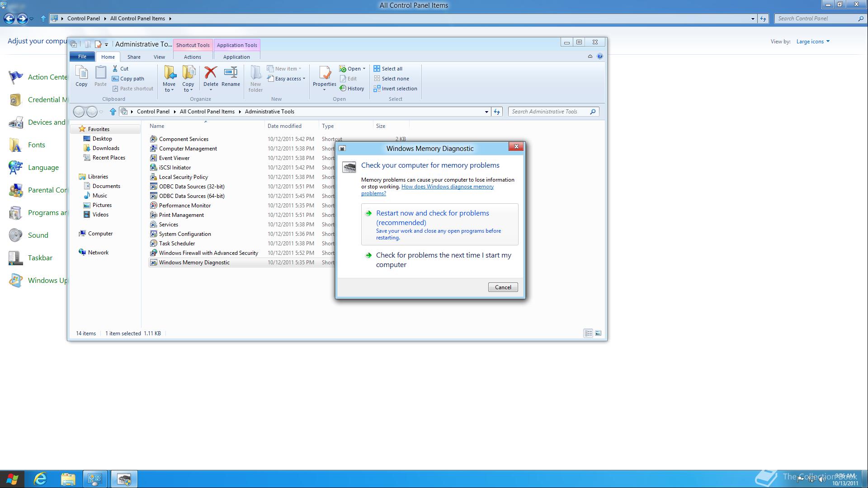Switch to the Share ribbon tab
Viewport: 868px width, 488px height.
pyautogui.click(x=134, y=57)
